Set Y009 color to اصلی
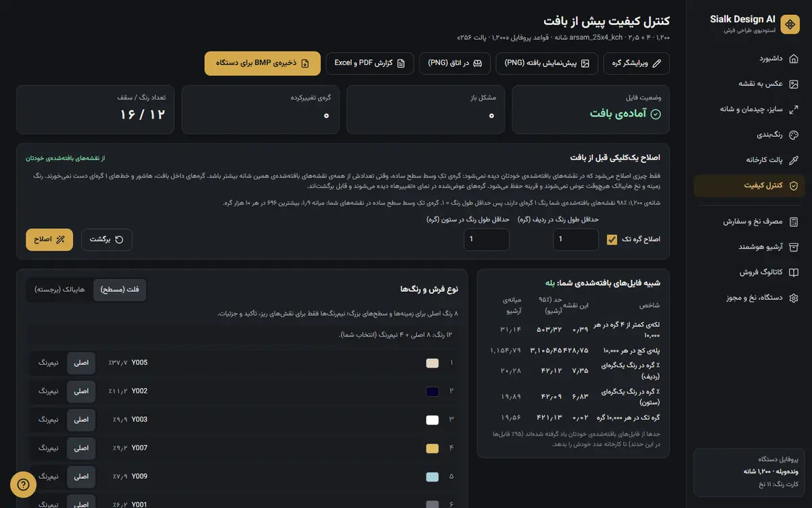 click(x=81, y=477)
